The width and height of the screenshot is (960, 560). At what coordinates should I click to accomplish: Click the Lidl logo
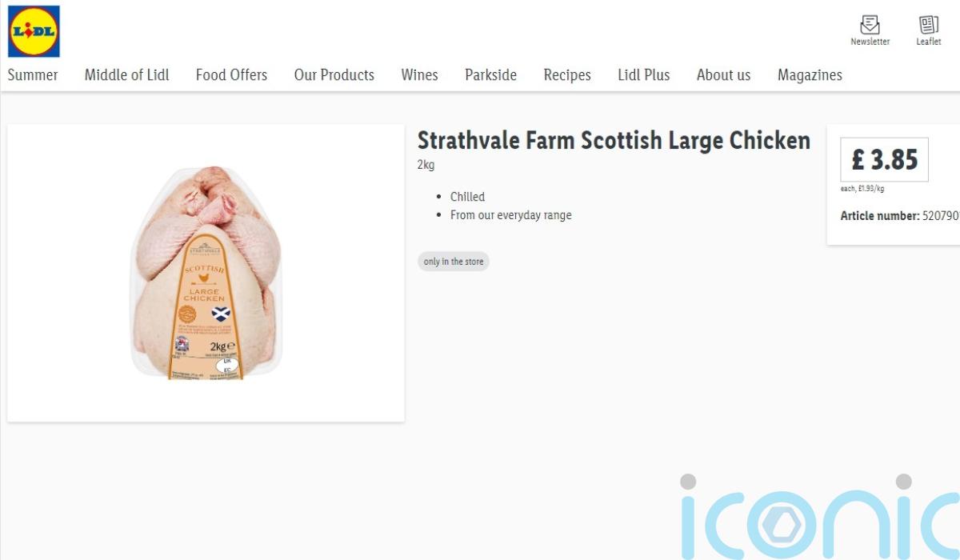[34, 31]
